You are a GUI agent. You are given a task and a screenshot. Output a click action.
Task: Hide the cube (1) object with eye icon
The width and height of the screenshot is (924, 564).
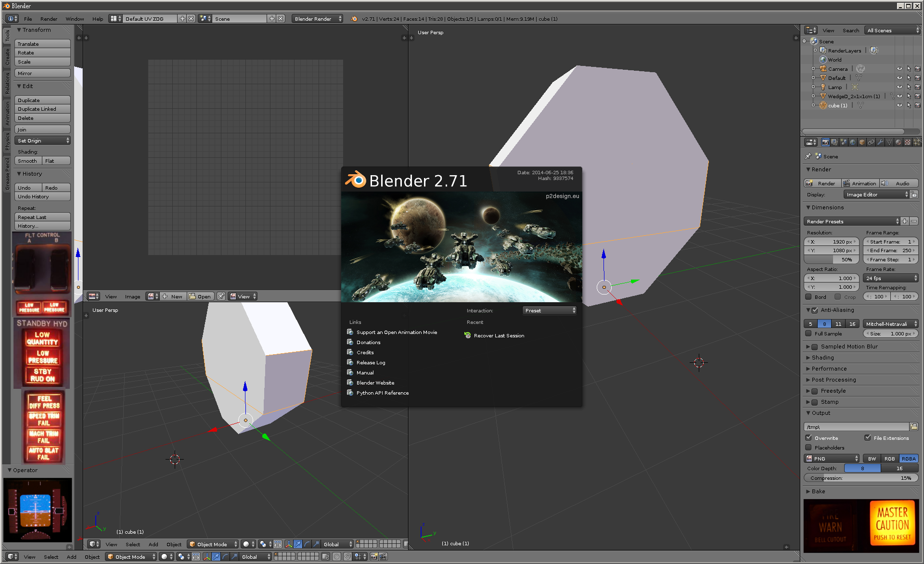(x=899, y=105)
